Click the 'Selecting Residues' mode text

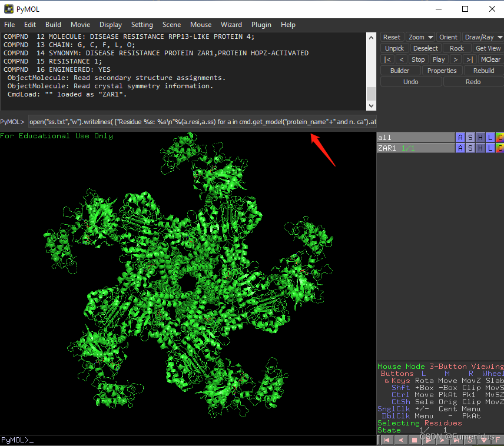click(x=419, y=423)
